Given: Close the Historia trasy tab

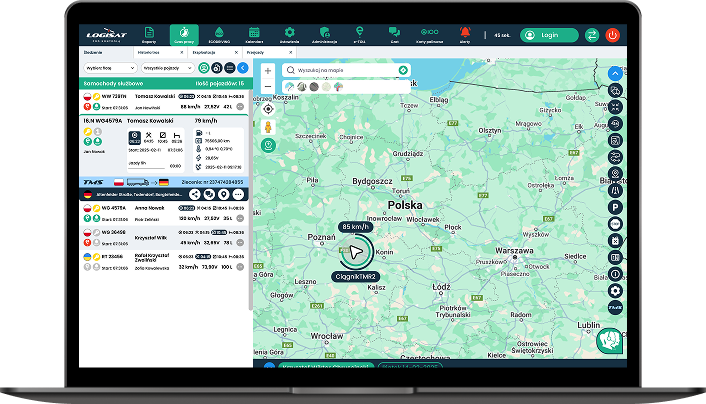Looking at the screenshot, I should [182, 53].
